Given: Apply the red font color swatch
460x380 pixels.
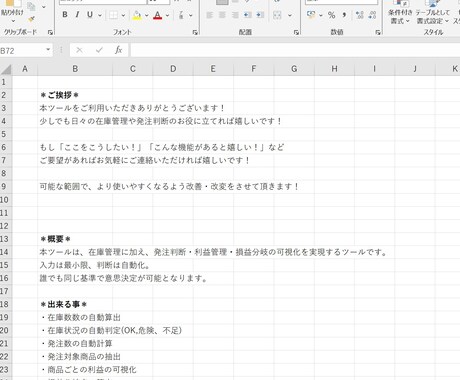Looking at the screenshot, I should (x=158, y=15).
